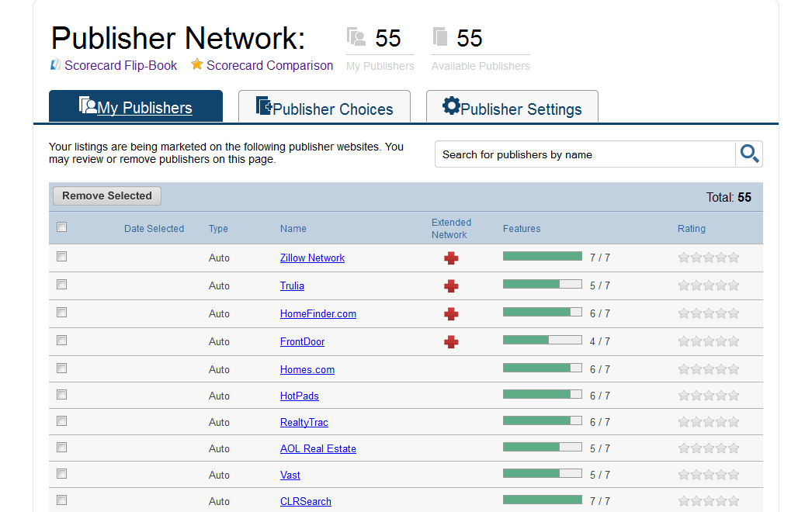Viewport: 812px width, 512px height.
Task: Sort by Type column header
Action: tap(218, 228)
